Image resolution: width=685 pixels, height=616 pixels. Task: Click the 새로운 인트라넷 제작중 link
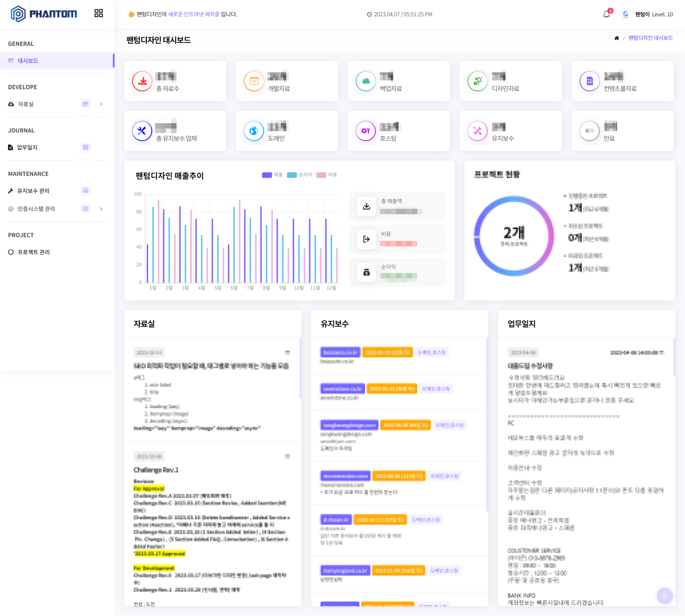[194, 14]
